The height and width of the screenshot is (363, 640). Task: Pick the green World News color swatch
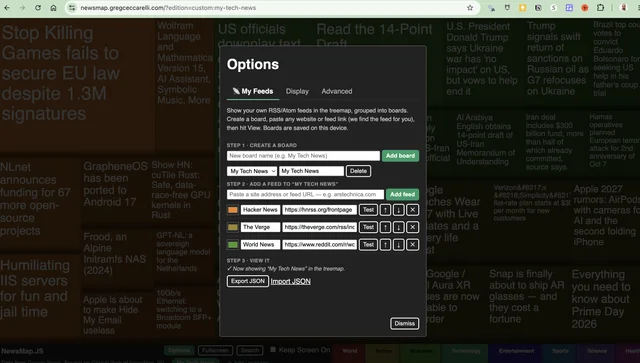[x=233, y=245]
